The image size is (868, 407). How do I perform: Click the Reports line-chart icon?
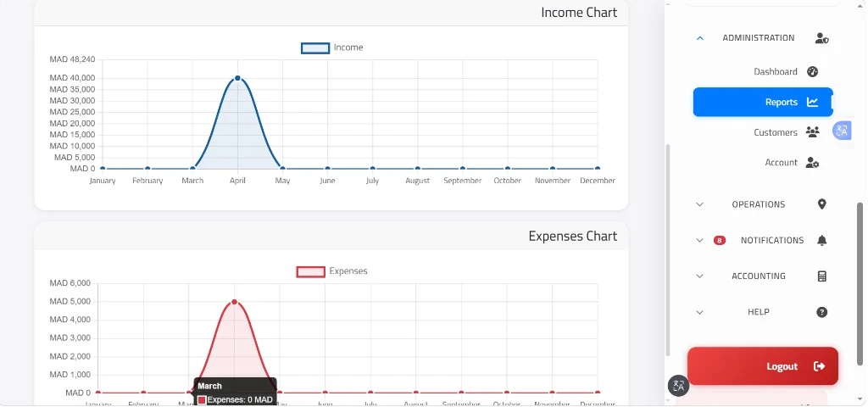(x=812, y=102)
